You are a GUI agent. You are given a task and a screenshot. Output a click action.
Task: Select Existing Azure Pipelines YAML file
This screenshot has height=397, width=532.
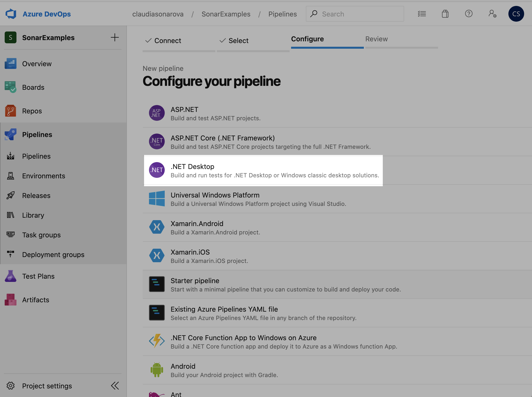[x=337, y=313]
